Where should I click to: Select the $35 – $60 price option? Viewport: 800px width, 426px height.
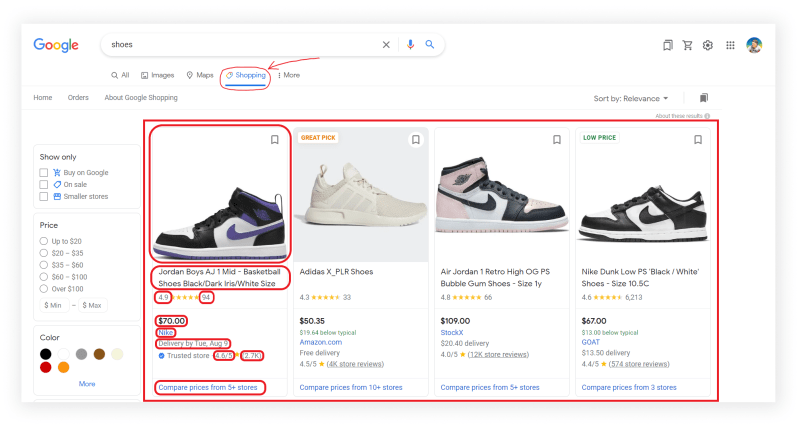[43, 265]
